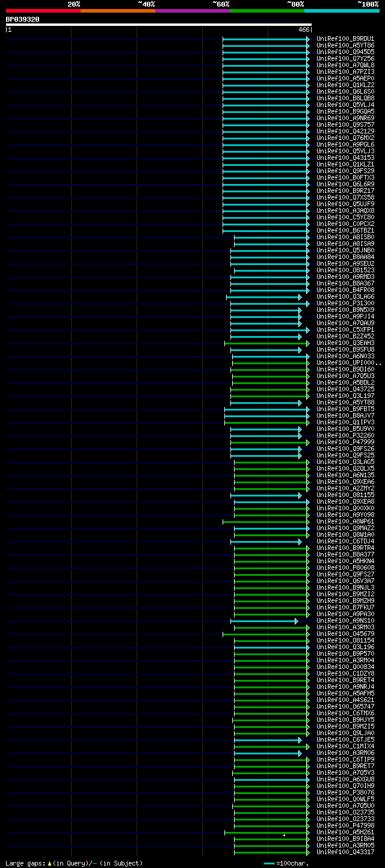385x868 pixels.
Task: Click UniRef100_O45679 label
Action: point(345,634)
